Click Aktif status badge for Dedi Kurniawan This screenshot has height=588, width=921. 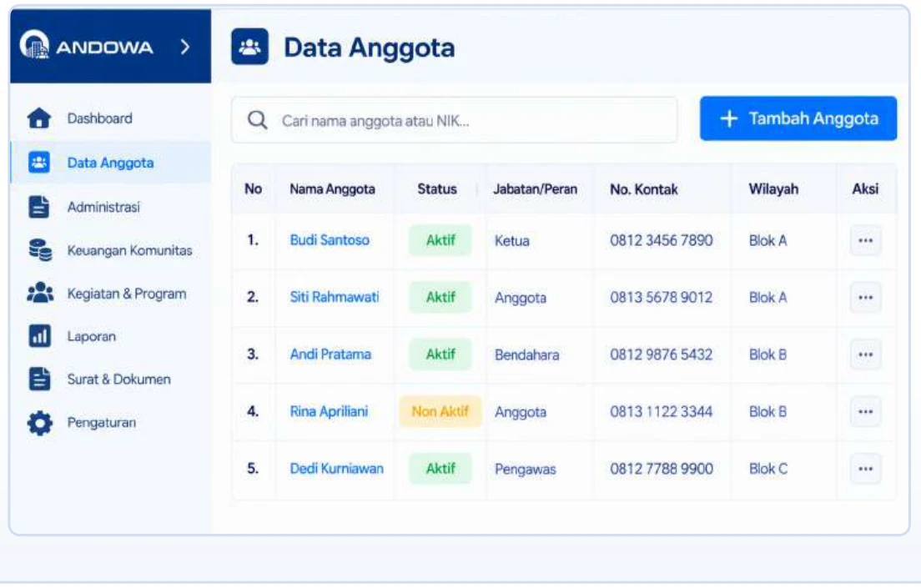(440, 468)
